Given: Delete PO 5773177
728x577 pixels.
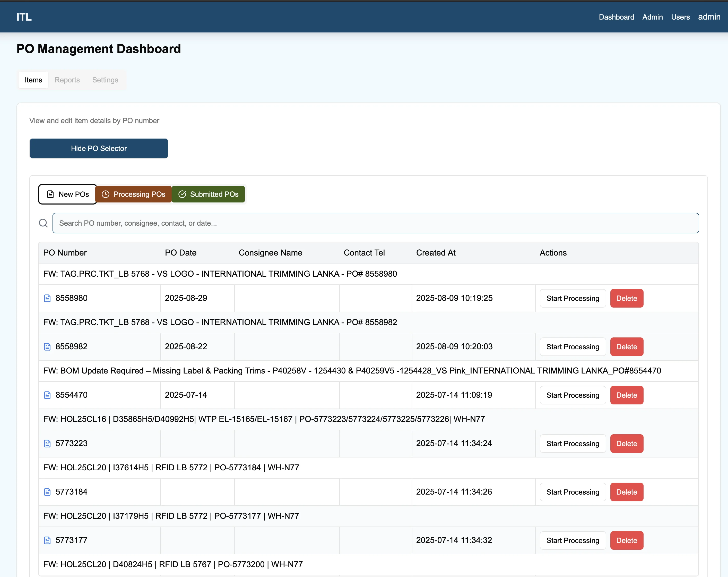Looking at the screenshot, I should click(x=626, y=540).
